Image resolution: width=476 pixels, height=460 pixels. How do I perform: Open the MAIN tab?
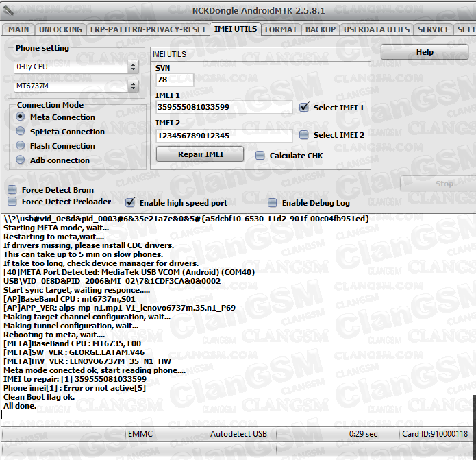18,29
